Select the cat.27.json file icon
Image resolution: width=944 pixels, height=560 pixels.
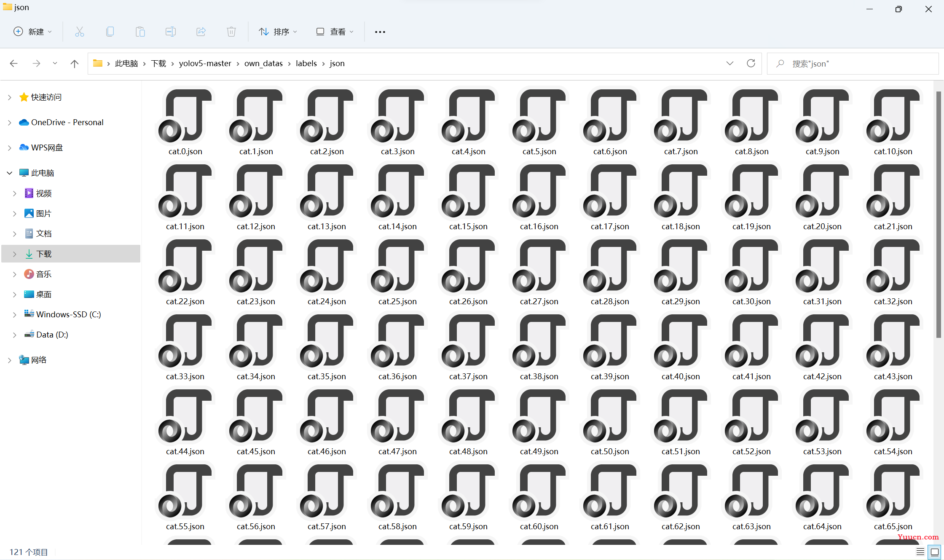click(539, 265)
